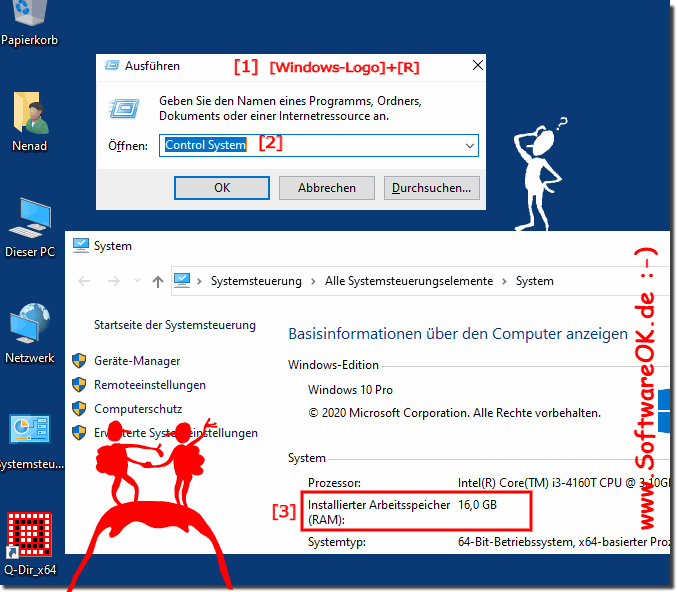The height and width of the screenshot is (592, 677).
Task: Click the Intel(R) Core(TM) i3-4160T processor value
Action: [x=563, y=483]
